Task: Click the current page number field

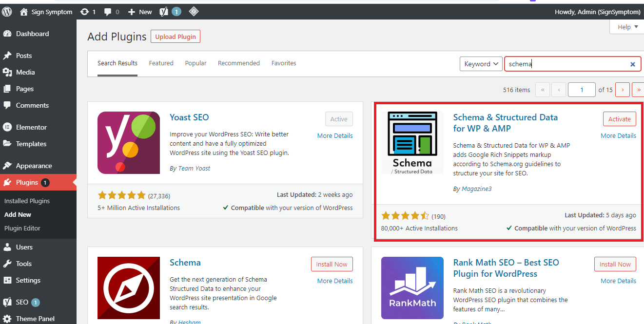Action: pyautogui.click(x=582, y=90)
